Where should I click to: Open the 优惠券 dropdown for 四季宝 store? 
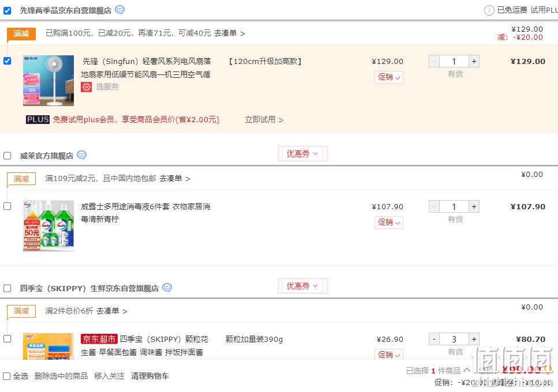[302, 286]
